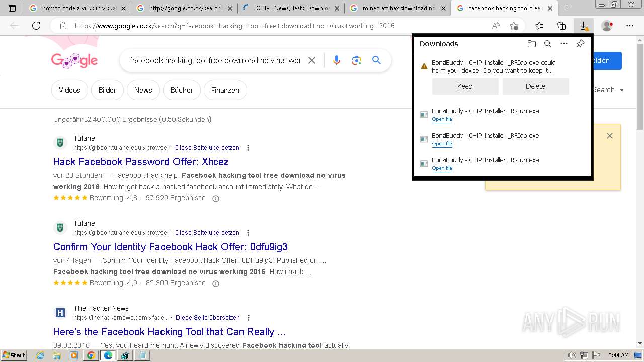Go to Google home via the logo
The image size is (644, 362).
click(x=74, y=60)
